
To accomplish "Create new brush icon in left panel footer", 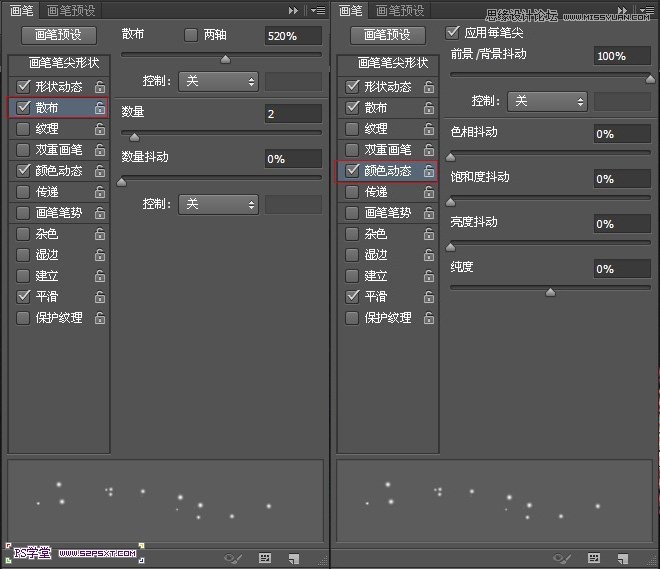I will (294, 558).
